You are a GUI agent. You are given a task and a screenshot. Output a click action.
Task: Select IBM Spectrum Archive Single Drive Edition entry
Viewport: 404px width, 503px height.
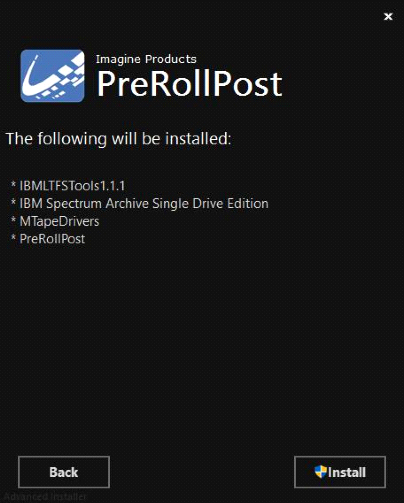[144, 203]
